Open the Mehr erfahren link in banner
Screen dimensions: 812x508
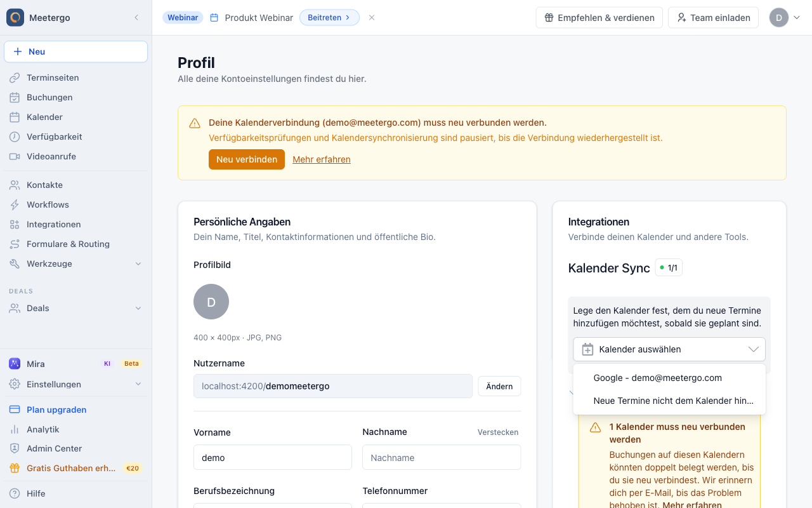point(322,159)
